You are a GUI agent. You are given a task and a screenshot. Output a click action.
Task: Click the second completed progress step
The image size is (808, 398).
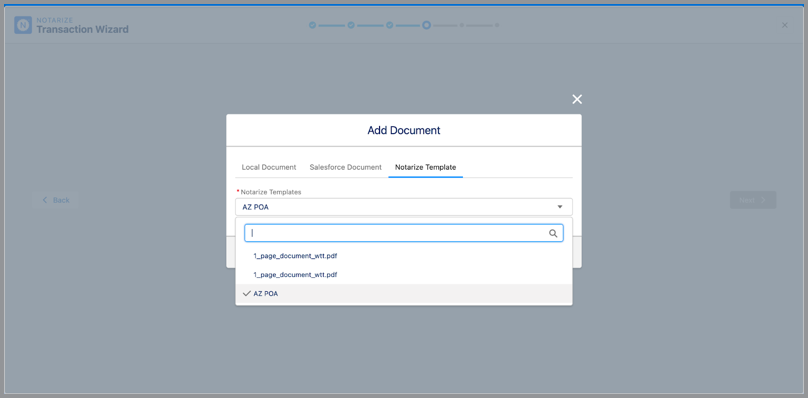351,25
